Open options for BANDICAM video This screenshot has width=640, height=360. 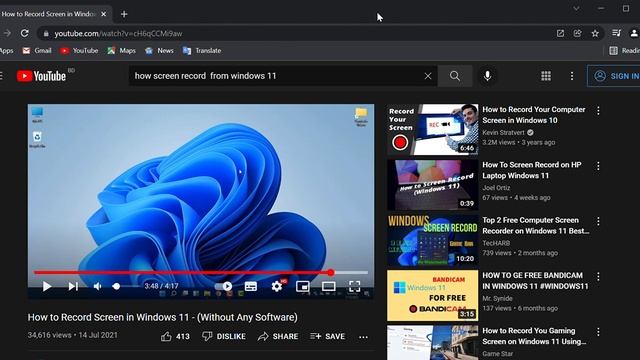click(598, 276)
